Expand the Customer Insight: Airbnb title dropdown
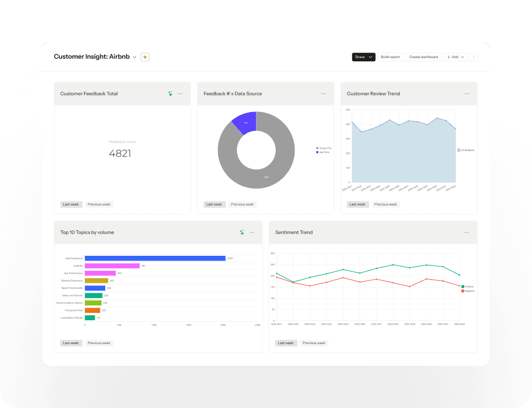The image size is (532, 408). [x=135, y=57]
